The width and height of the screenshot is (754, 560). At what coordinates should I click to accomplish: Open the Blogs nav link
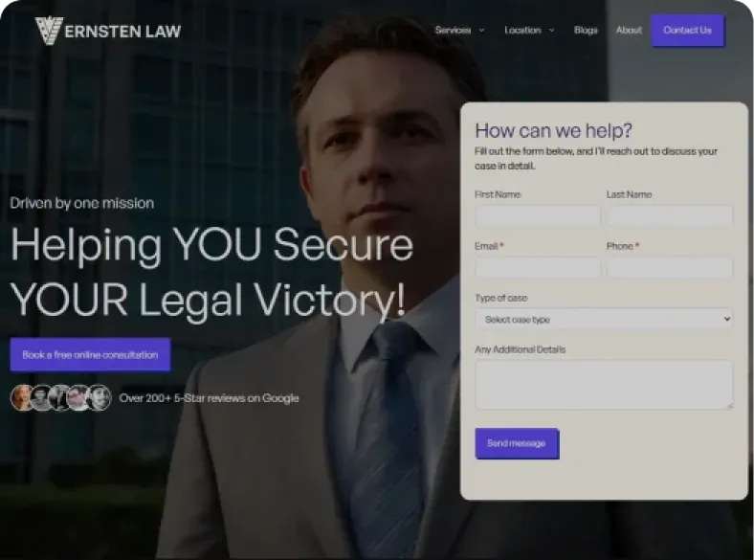[586, 31]
